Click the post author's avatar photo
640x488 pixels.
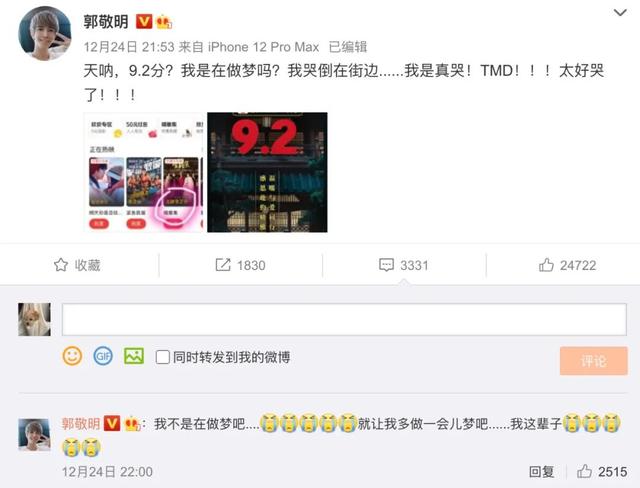45,34
